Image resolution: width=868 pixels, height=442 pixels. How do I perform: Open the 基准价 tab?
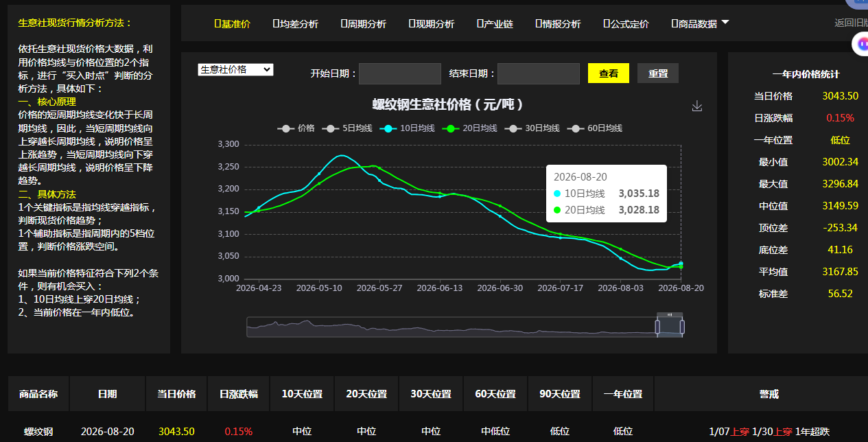coord(233,23)
